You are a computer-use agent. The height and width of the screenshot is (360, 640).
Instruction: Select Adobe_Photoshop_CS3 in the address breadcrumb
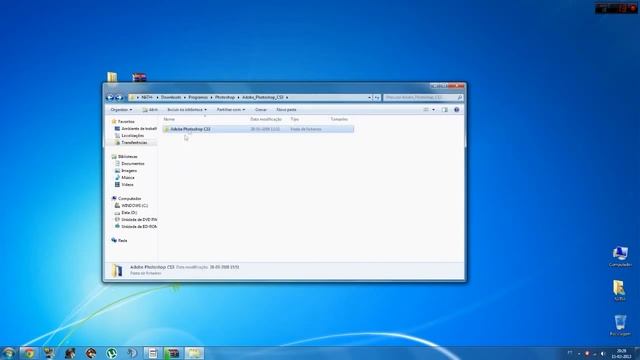262,98
